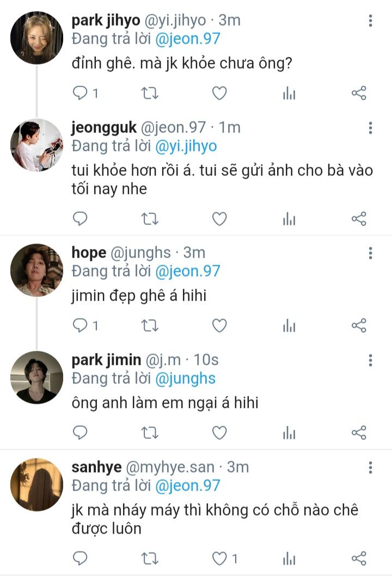Open sanhye's display name profile
This screenshot has height=576, width=392.
coord(96,467)
